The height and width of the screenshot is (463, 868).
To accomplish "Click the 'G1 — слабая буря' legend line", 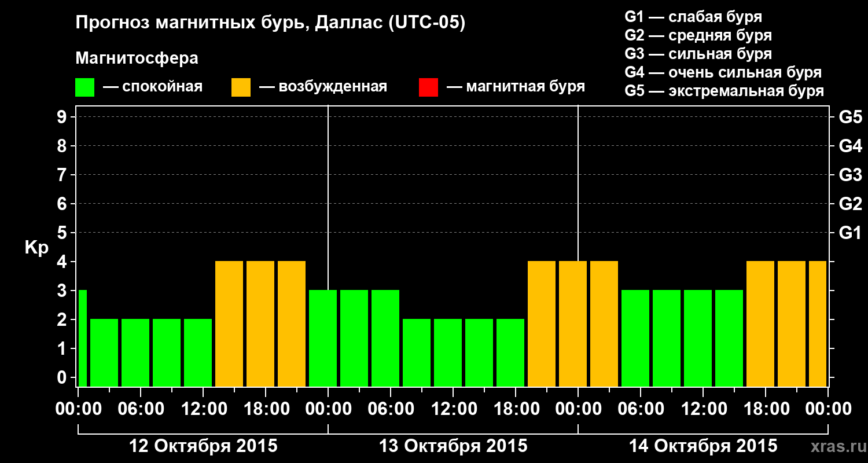I will pyautogui.click(x=693, y=17).
